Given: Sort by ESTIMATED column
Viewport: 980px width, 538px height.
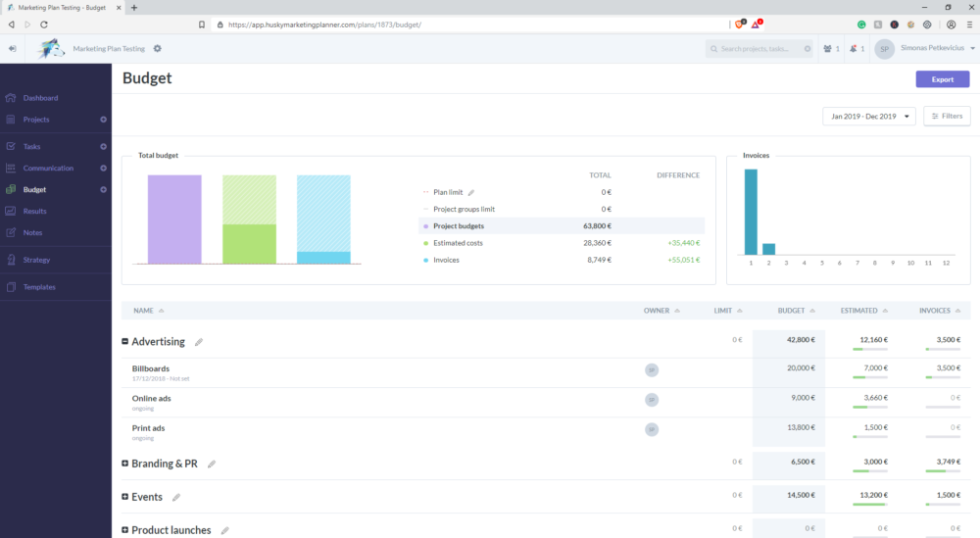Looking at the screenshot, I should click(x=863, y=311).
